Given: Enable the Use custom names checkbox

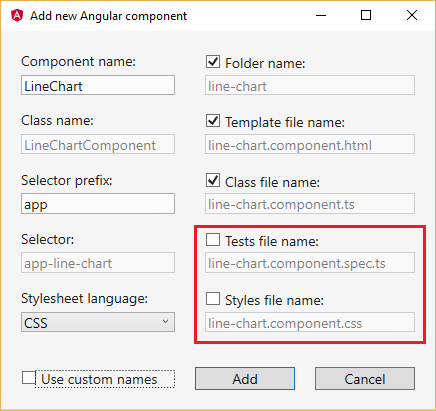Looking at the screenshot, I should pos(29,378).
